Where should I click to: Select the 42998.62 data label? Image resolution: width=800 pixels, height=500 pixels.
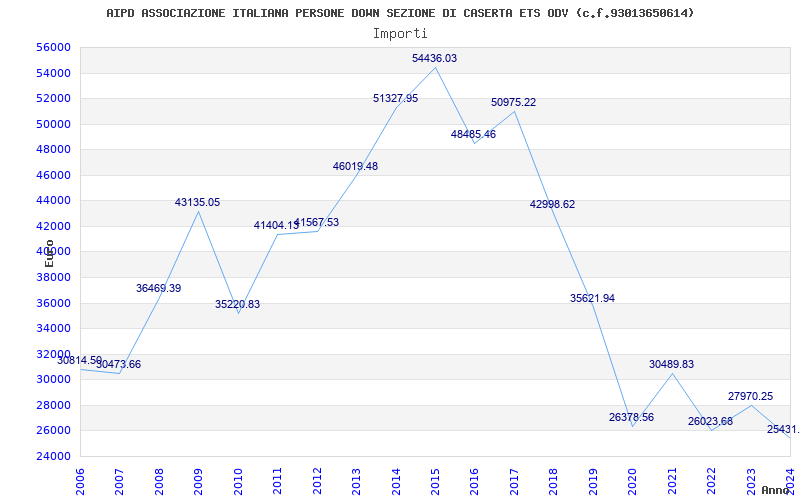553,205
